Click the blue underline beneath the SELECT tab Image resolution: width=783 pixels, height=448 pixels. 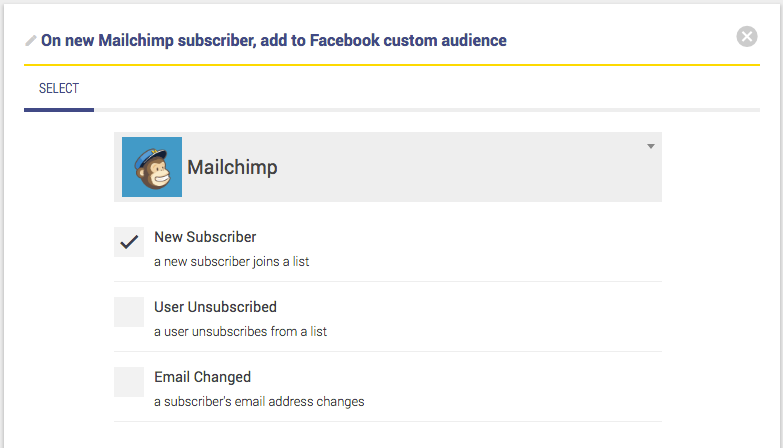[59, 109]
